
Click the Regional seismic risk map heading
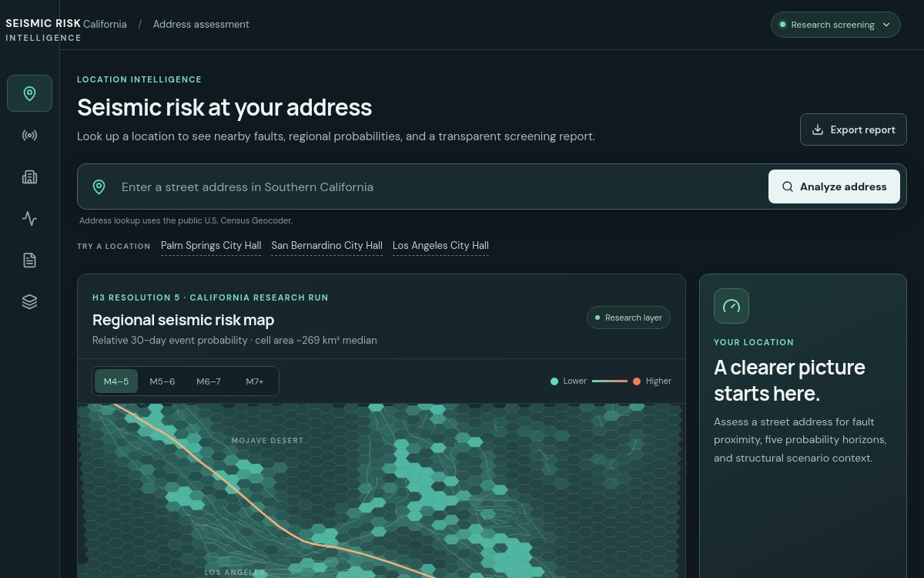click(183, 320)
